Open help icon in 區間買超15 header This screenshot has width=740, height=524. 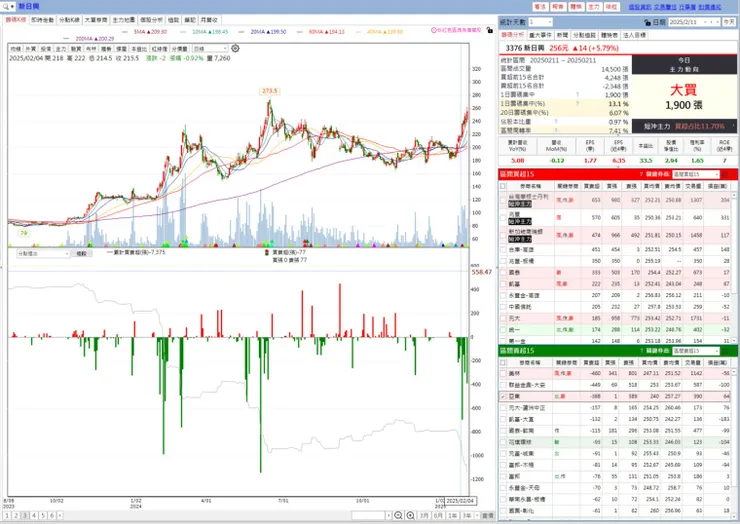pos(641,174)
